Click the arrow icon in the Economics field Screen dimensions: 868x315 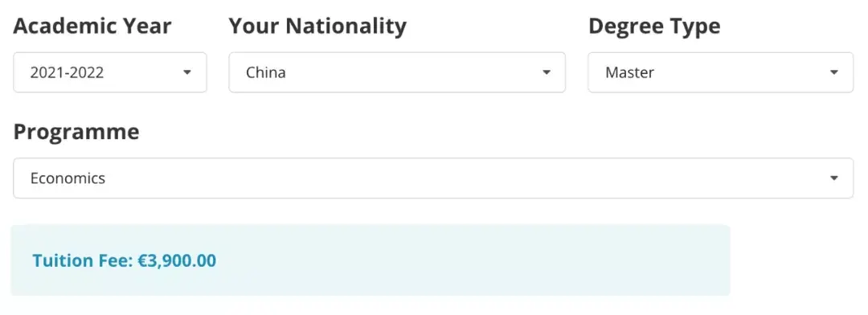[834, 178]
